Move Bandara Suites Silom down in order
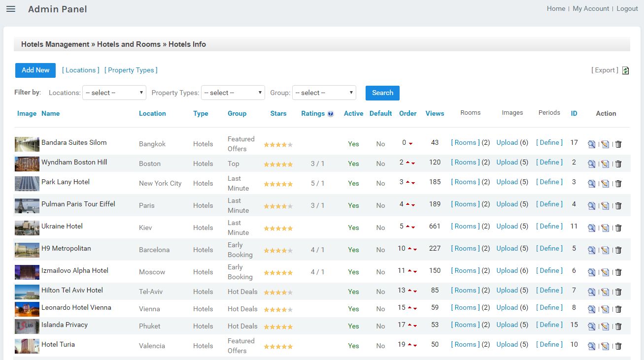 coord(410,143)
